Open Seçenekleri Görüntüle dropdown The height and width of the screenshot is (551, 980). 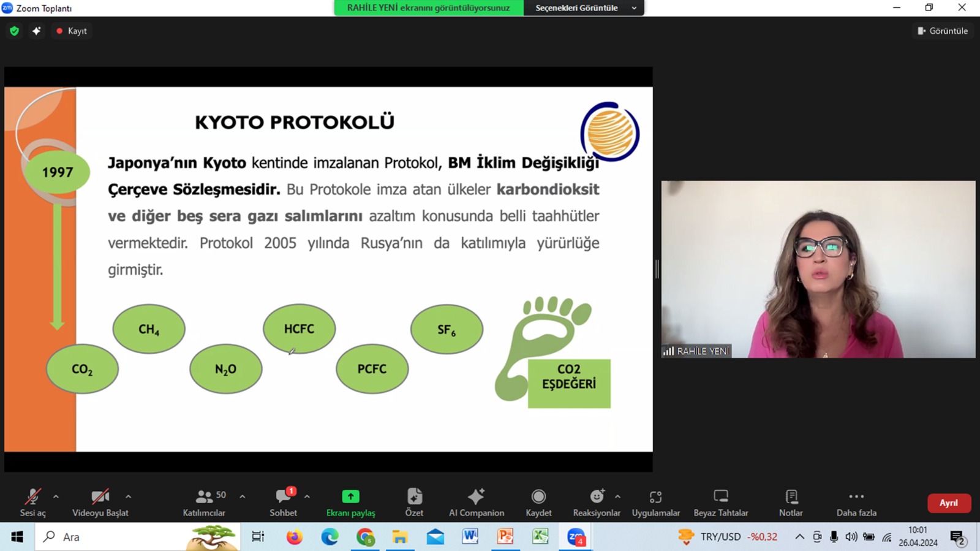click(x=584, y=8)
